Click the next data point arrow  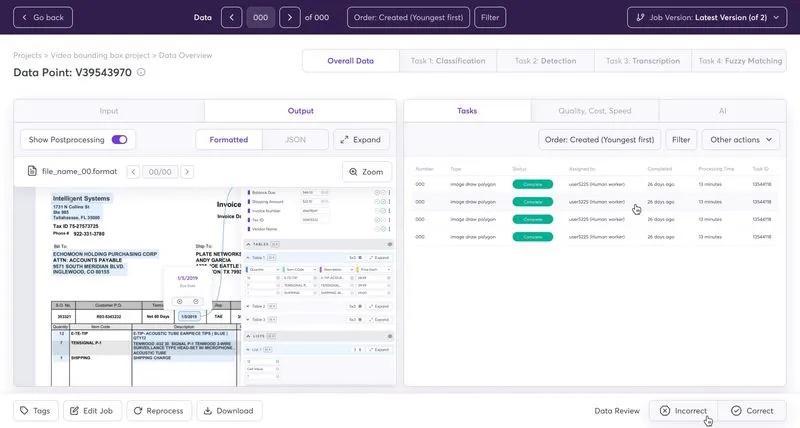(x=289, y=17)
